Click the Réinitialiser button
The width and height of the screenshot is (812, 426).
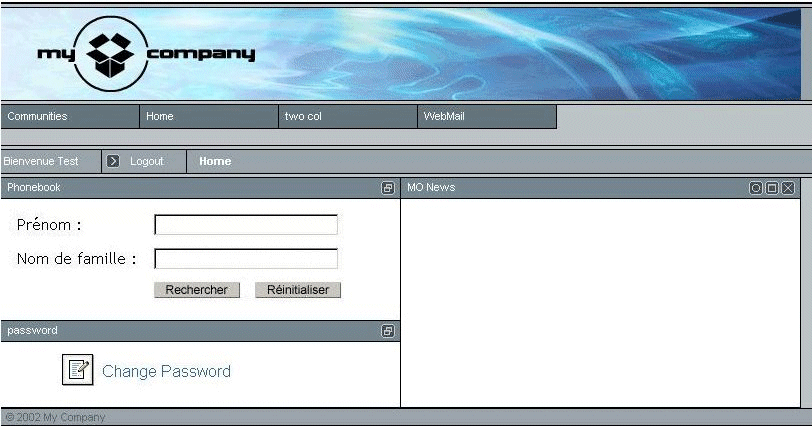(298, 290)
